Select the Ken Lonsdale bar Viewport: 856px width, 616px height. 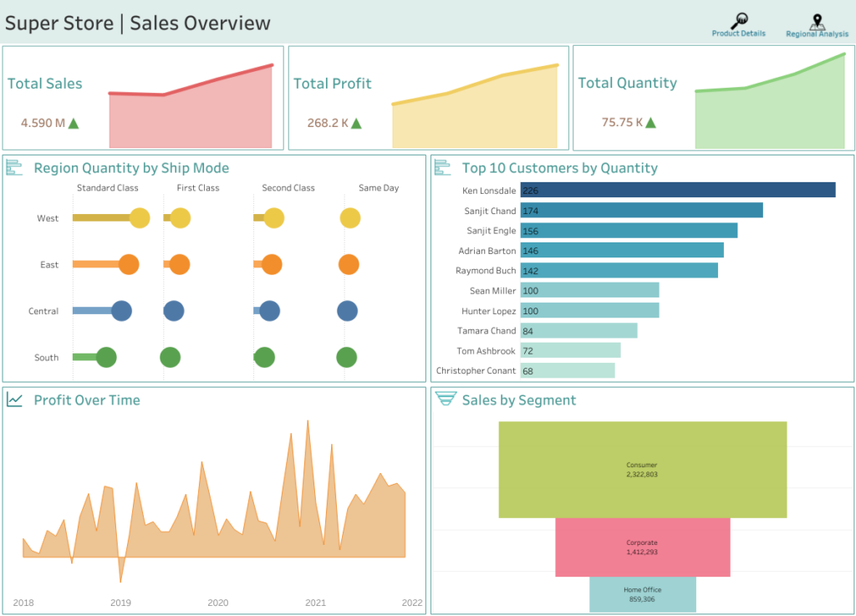point(677,191)
